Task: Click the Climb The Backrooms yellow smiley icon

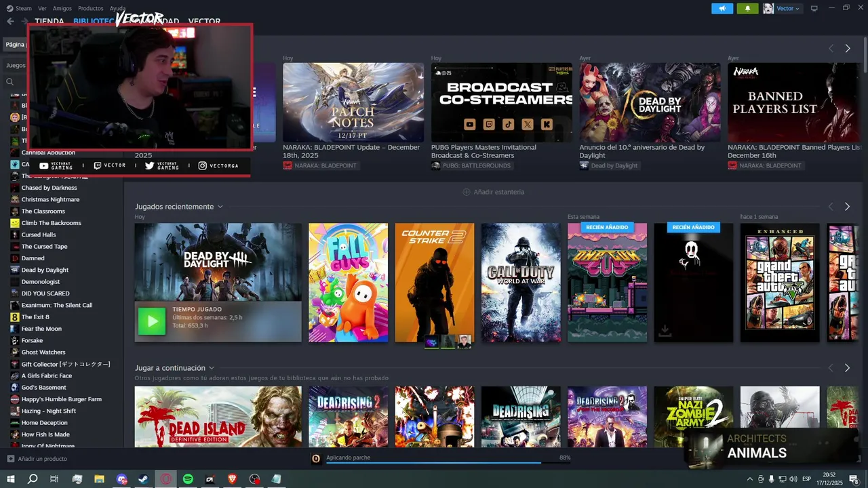Action: click(x=15, y=223)
